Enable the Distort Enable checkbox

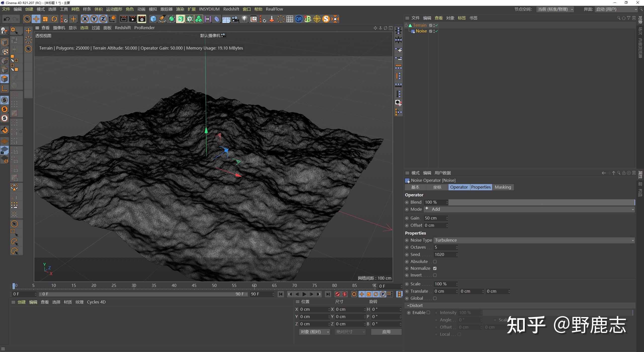click(x=428, y=313)
